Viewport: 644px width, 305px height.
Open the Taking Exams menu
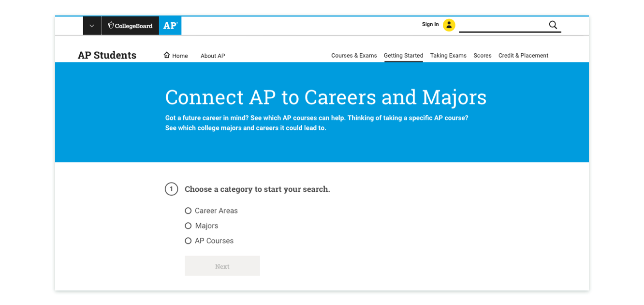click(x=448, y=56)
